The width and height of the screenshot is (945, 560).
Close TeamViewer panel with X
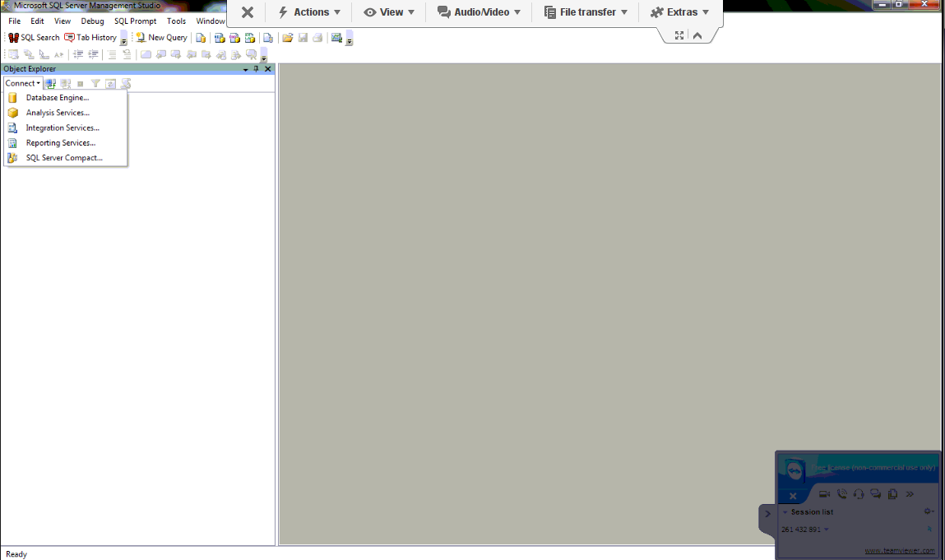(x=793, y=496)
